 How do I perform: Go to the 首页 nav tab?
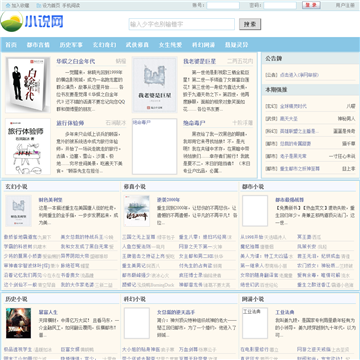(11, 45)
